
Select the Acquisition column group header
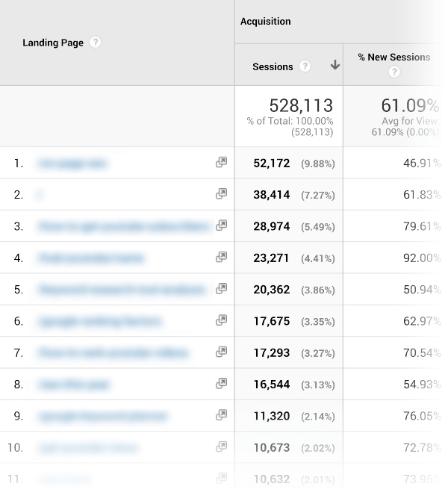(265, 22)
